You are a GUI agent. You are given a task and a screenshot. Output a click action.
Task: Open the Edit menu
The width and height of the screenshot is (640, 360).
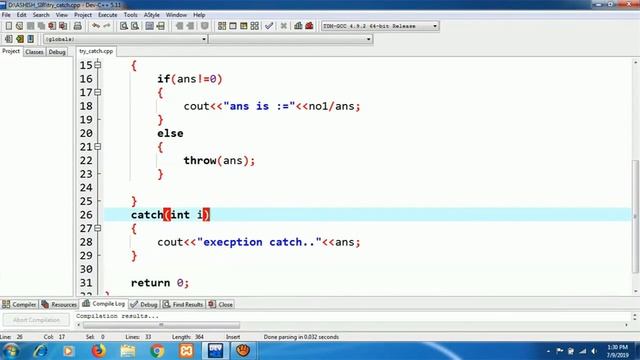[x=22, y=15]
